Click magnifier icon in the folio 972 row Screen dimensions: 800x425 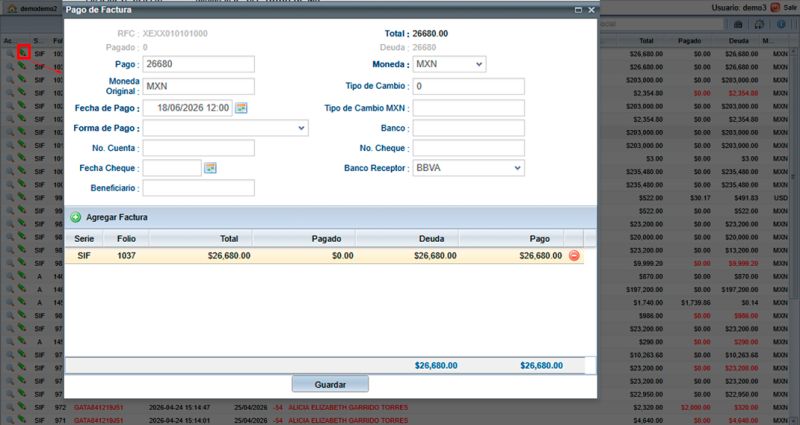click(10, 408)
